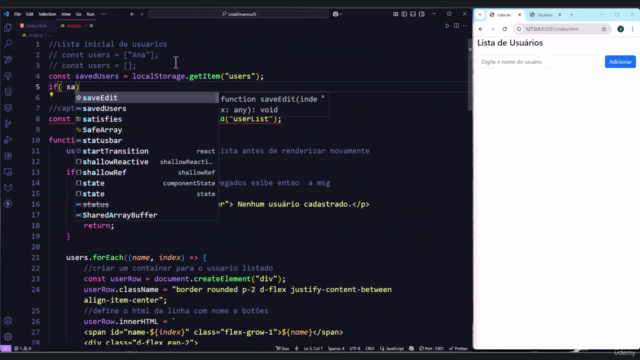Screen dimensions: 640x360
Task: Open the browser three-dot menu
Action: pos(633,29)
